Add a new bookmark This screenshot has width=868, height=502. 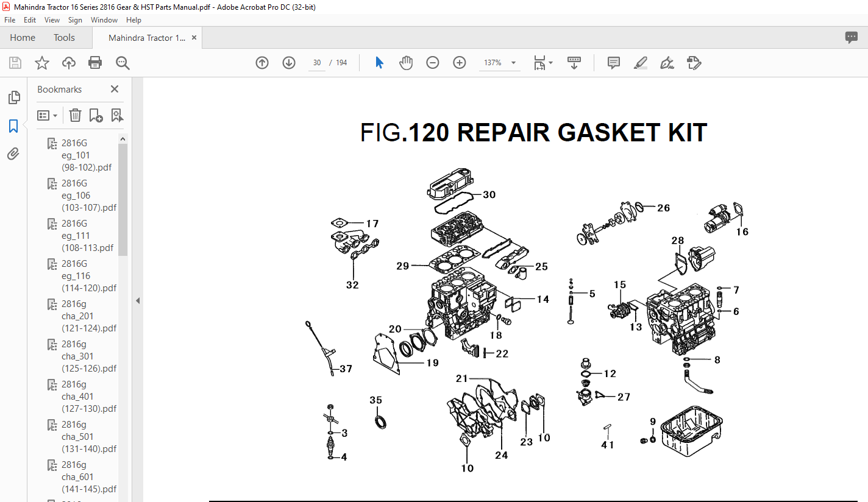[x=96, y=115]
